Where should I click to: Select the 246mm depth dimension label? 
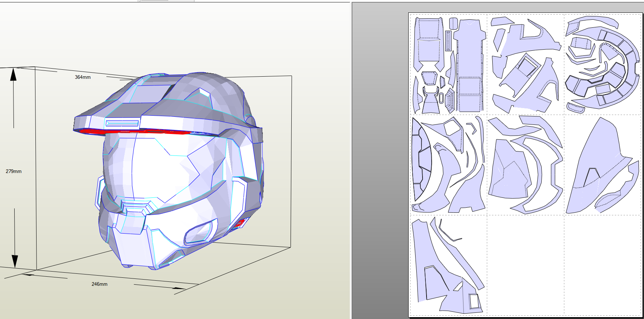(99, 284)
